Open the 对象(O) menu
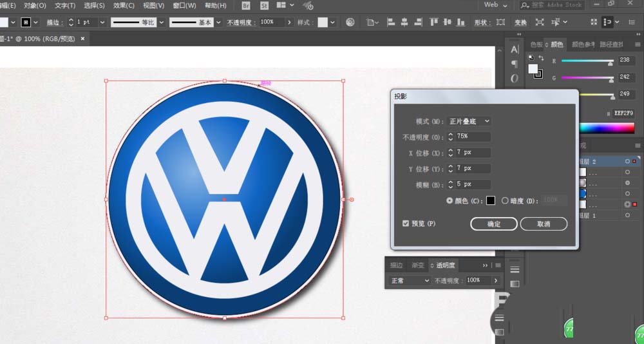644x344 pixels. click(35, 5)
